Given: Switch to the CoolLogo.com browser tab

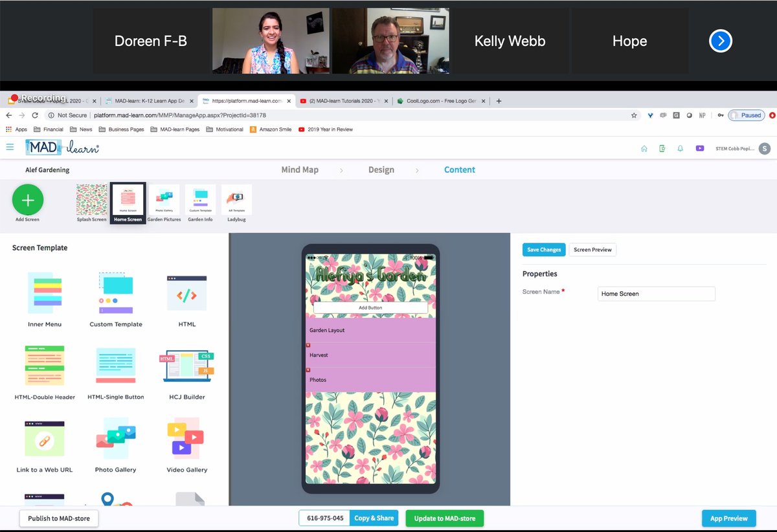Looking at the screenshot, I should (440, 101).
